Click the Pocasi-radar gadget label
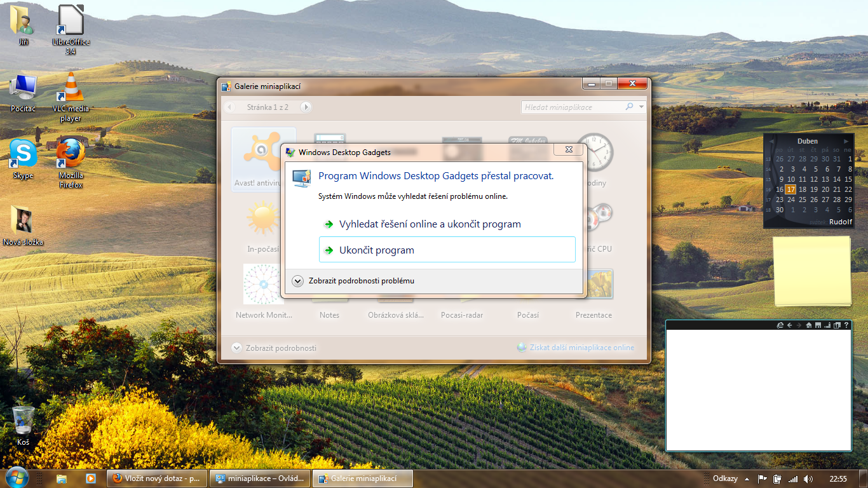868x488 pixels. (462, 315)
